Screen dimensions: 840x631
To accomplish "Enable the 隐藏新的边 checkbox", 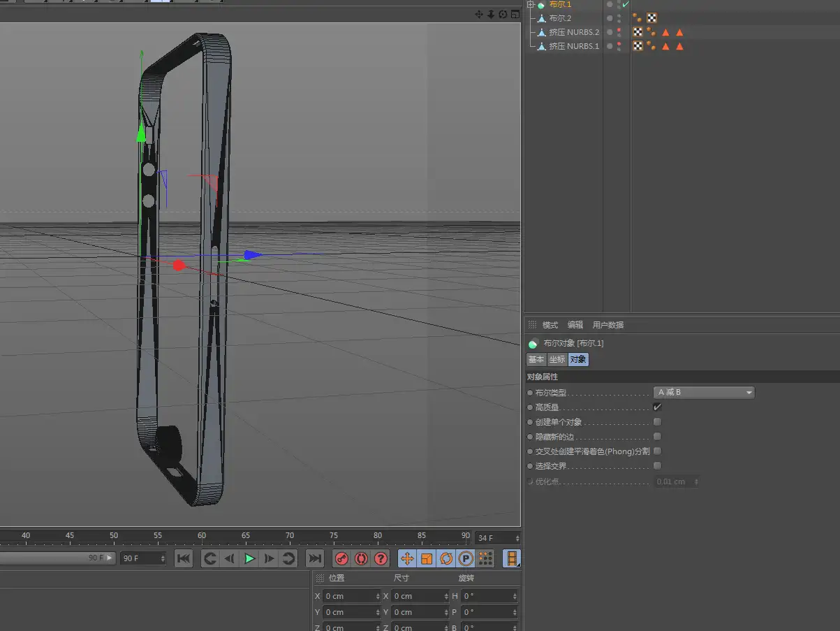I will (657, 437).
